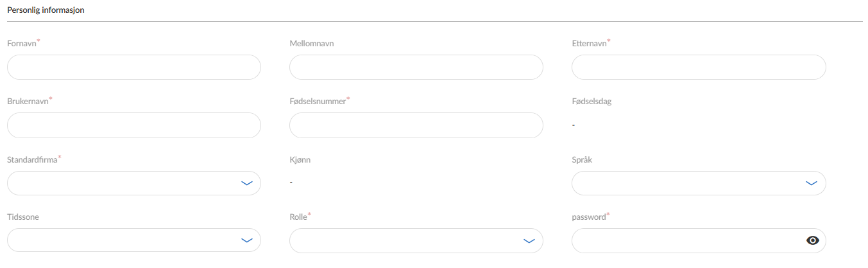This screenshot has height=268, width=868.
Task: Click the dash value under Kjønn
Action: pos(291,183)
